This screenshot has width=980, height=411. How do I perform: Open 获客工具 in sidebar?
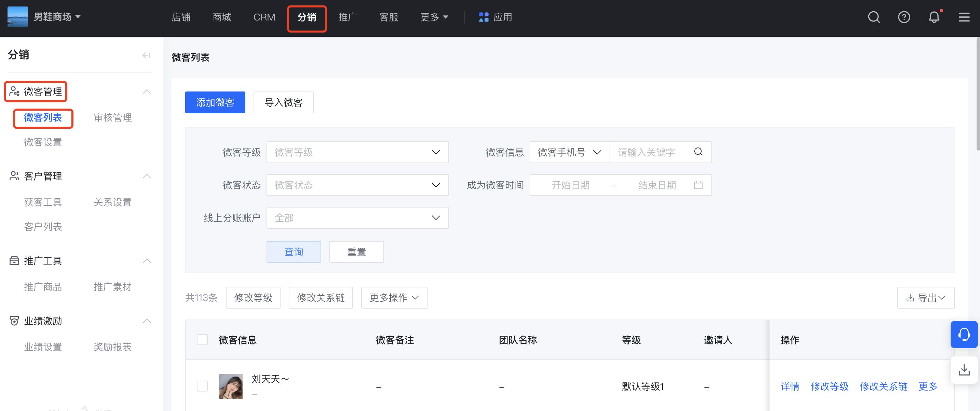click(43, 202)
